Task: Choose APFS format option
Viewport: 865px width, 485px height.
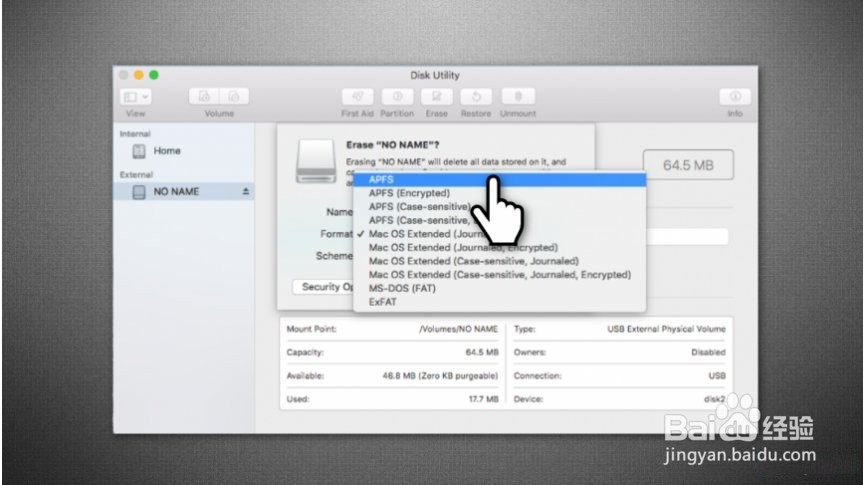Action: click(499, 179)
